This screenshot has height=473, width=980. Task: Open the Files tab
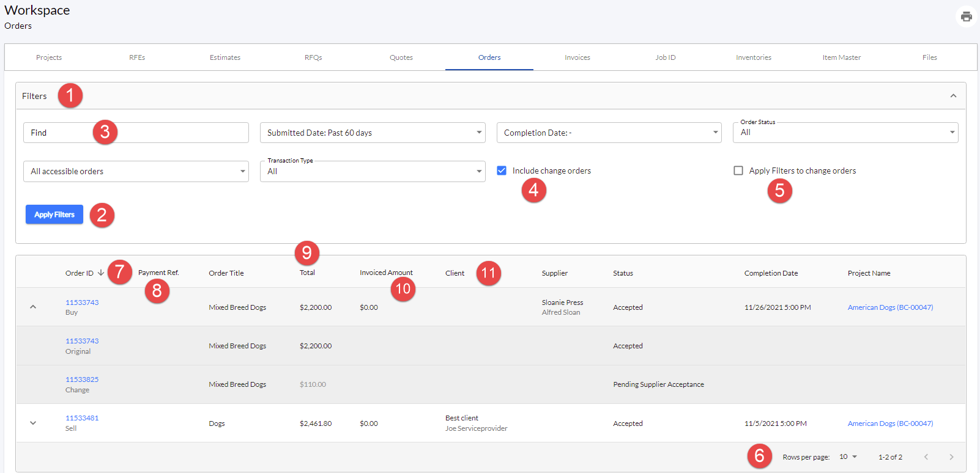coord(930,57)
